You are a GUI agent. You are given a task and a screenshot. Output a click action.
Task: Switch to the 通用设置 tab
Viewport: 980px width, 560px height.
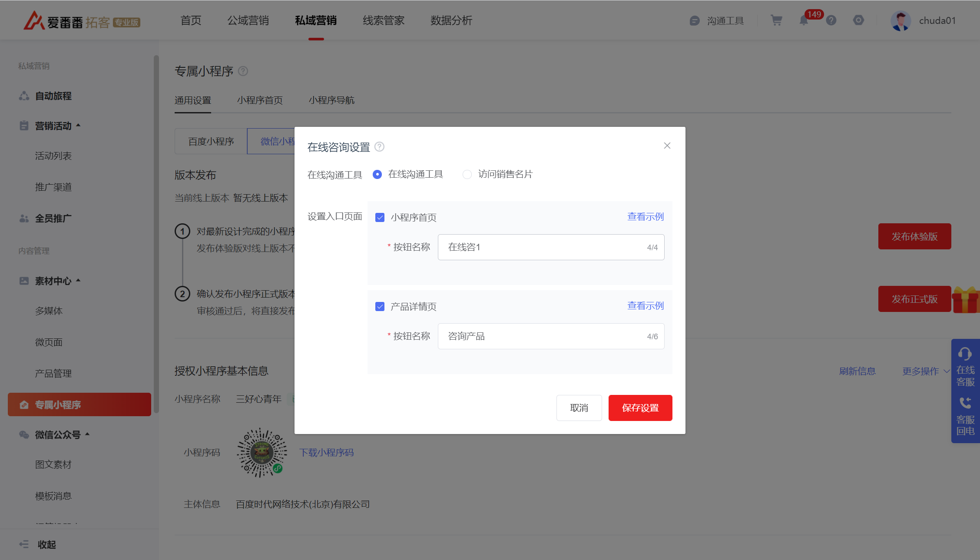[x=193, y=100]
